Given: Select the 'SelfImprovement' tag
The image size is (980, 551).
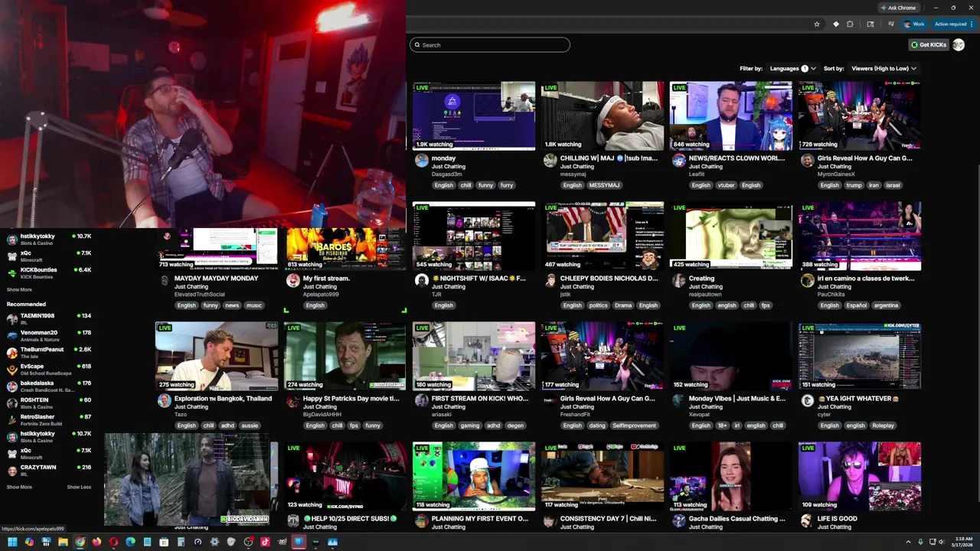Looking at the screenshot, I should click(x=634, y=425).
